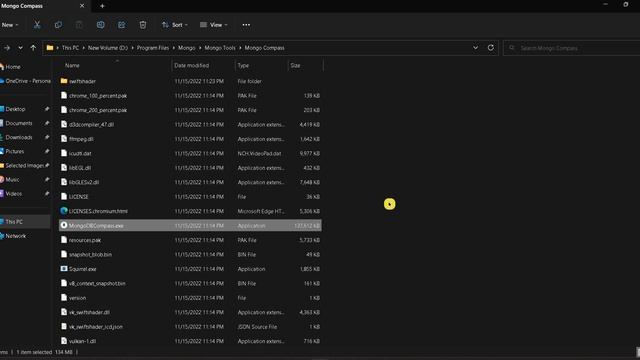Expand recent locations chevron
Viewport: 640px width, 360px height.
20,48
